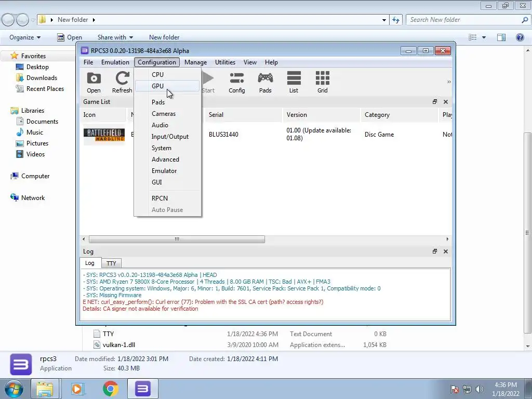
Task: Open the Manage menu
Action: coord(195,62)
